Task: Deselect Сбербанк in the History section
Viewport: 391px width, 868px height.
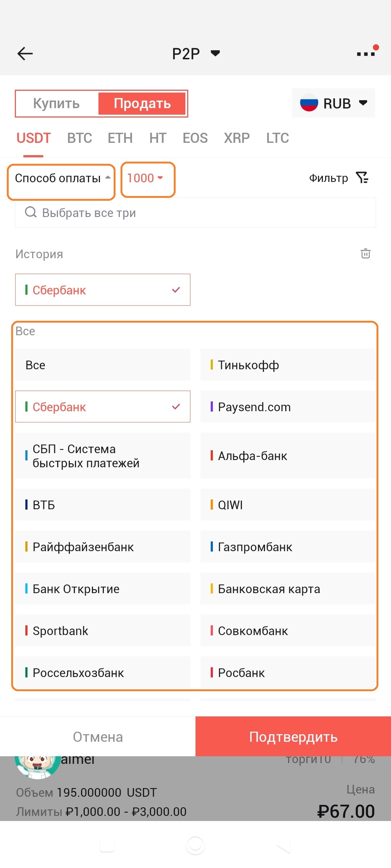Action: pyautogui.click(x=102, y=290)
